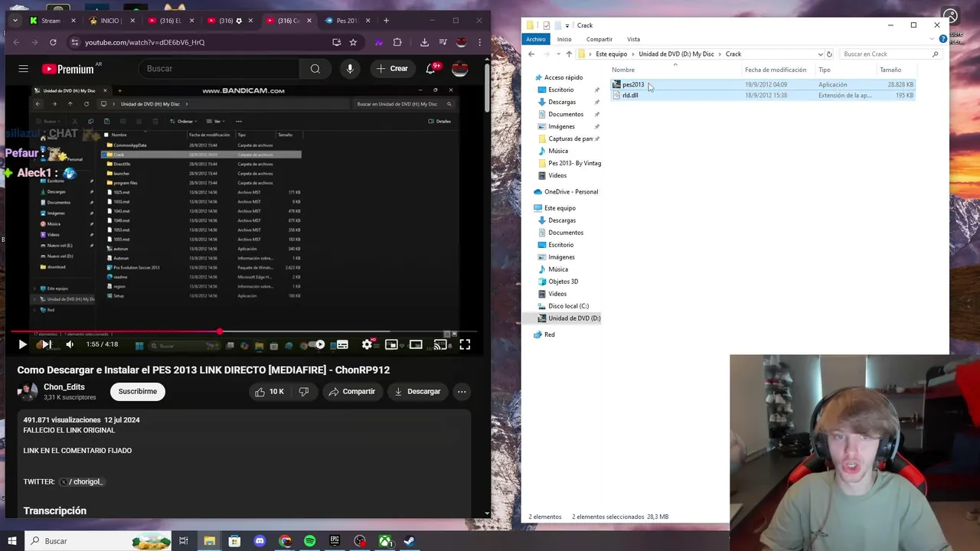Screen dimensions: 980x551
Task: Open Steam from the taskbar
Action: pos(410,541)
